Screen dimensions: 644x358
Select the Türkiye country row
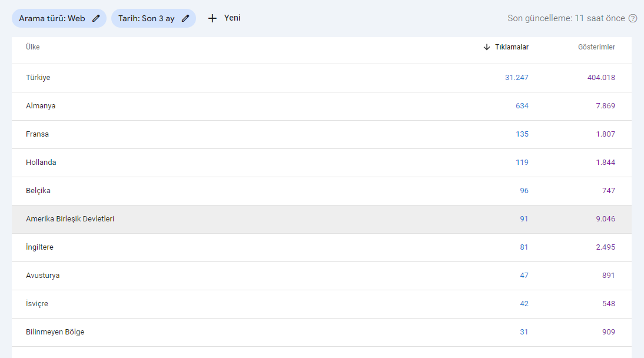[x=321, y=78]
